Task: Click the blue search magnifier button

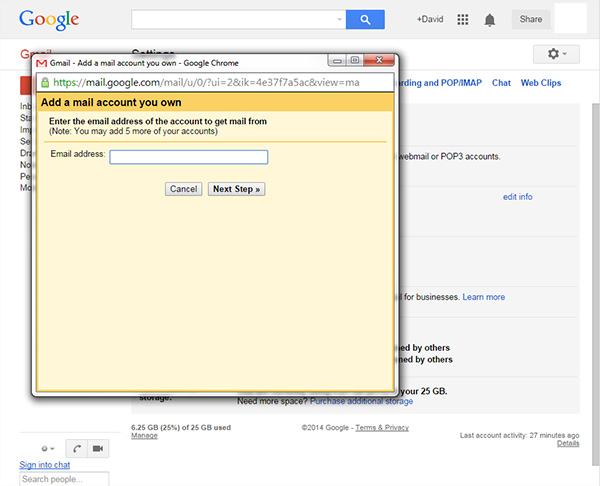Action: point(365,20)
